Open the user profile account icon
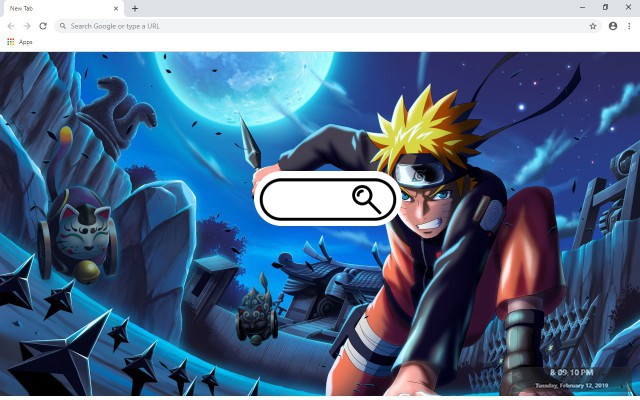Viewport: 640px width, 400px height. 613,26
